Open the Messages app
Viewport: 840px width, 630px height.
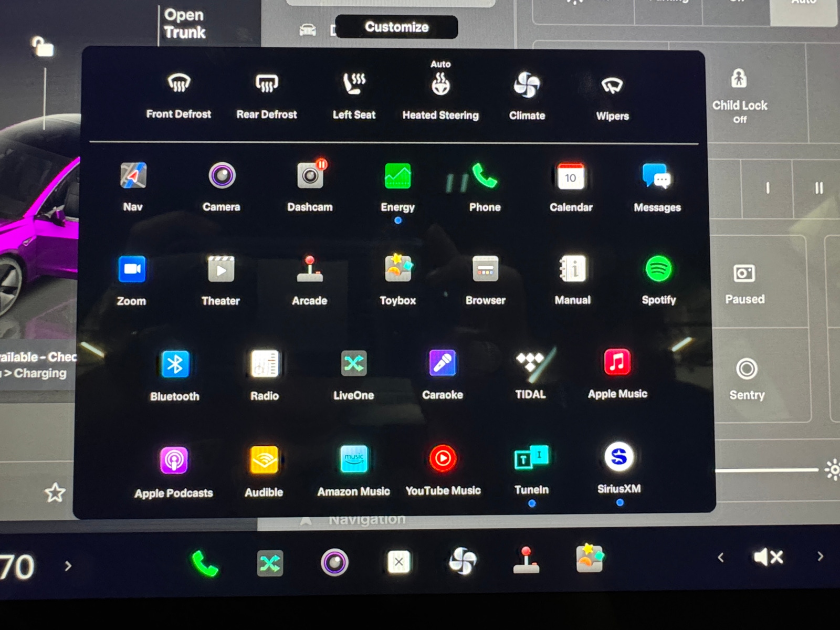(x=657, y=176)
